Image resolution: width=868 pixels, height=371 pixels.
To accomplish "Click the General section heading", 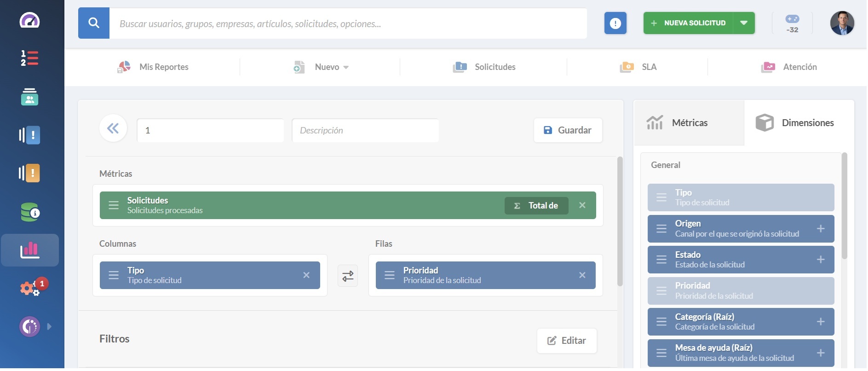I will [x=666, y=165].
